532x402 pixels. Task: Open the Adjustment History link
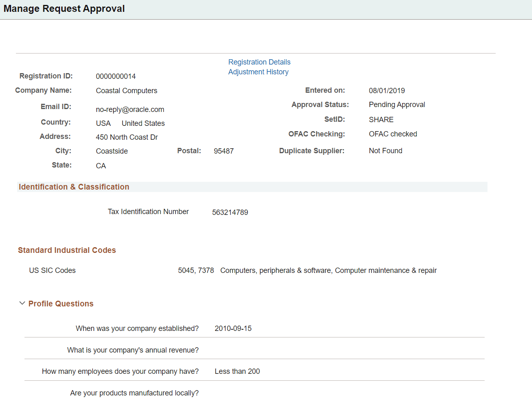(258, 71)
